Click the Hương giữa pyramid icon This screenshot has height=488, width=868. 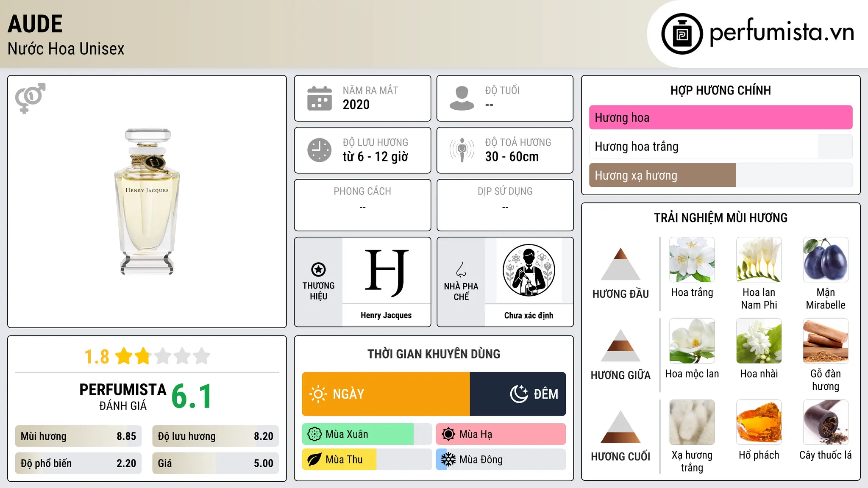coord(620,345)
